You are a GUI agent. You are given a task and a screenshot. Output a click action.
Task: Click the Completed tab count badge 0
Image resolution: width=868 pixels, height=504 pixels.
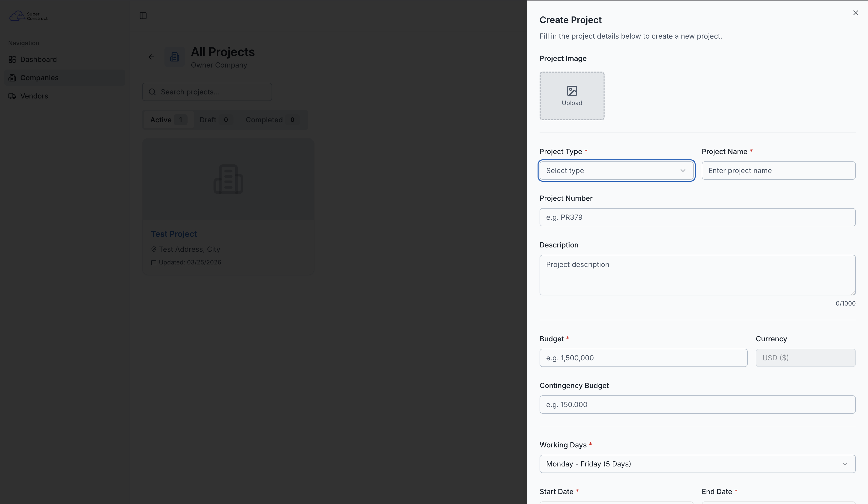pos(292,120)
